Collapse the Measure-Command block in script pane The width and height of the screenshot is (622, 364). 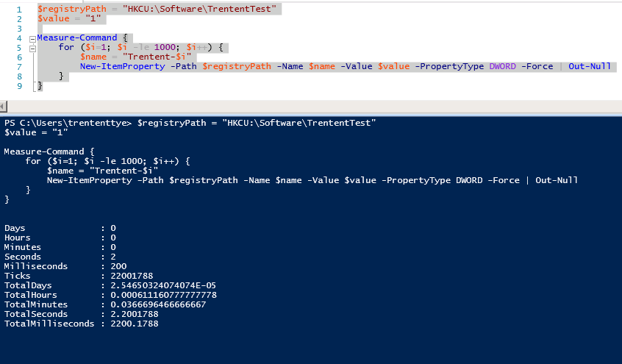32,38
